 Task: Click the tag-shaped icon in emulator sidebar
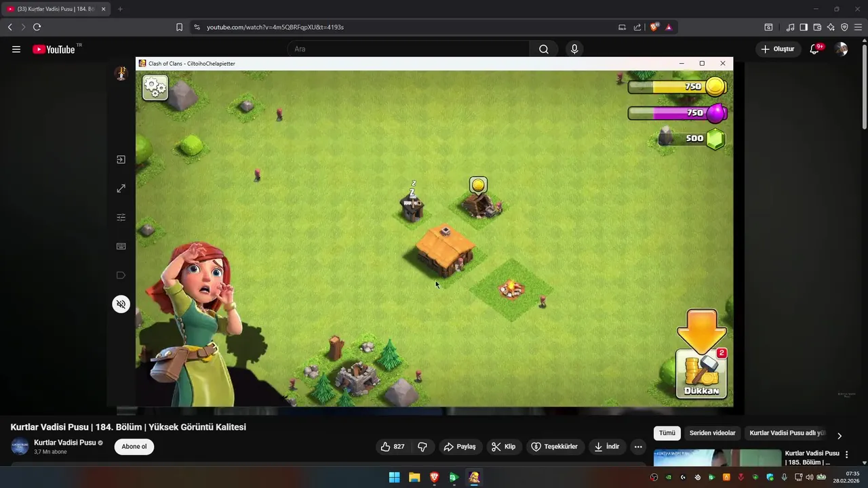(x=121, y=275)
